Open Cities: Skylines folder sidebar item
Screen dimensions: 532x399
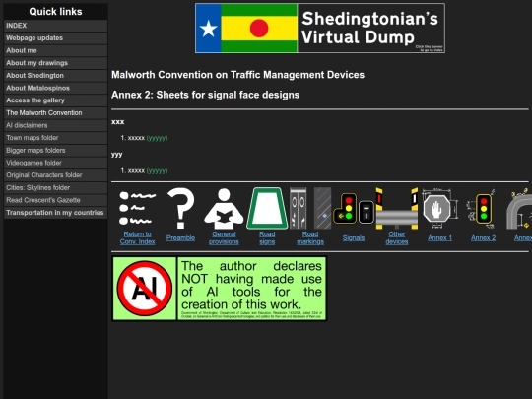click(55, 187)
